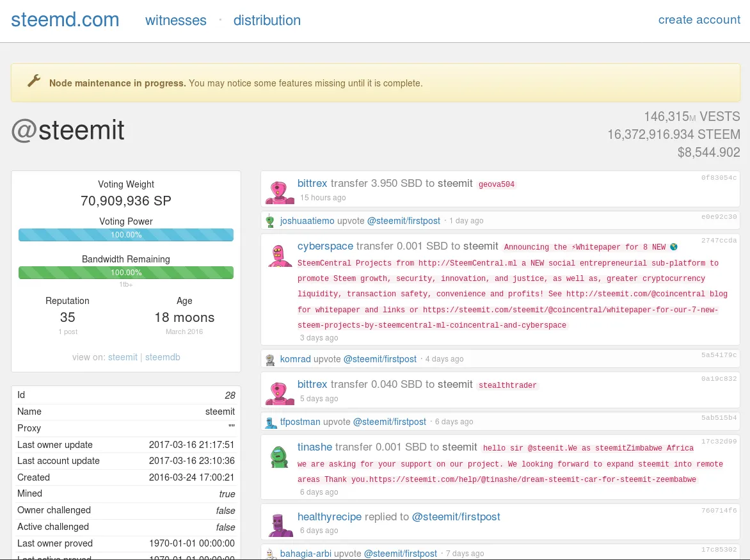
Task: Open tfpostman user profile
Action: (300, 422)
